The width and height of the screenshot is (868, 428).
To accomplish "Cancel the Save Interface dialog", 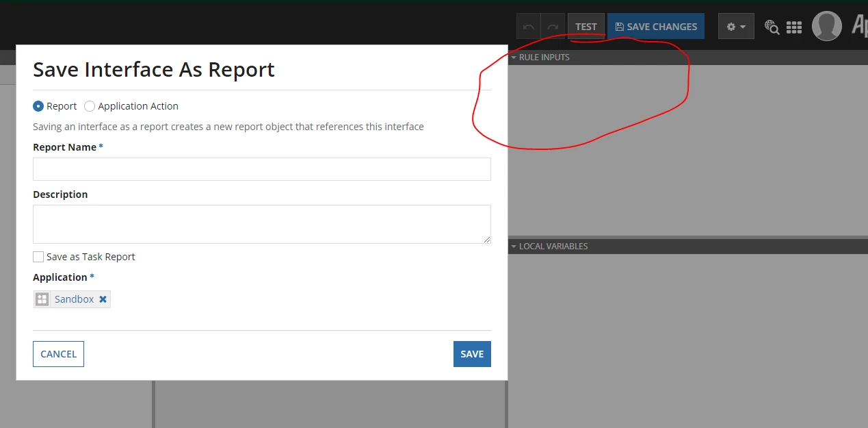I will pos(59,354).
